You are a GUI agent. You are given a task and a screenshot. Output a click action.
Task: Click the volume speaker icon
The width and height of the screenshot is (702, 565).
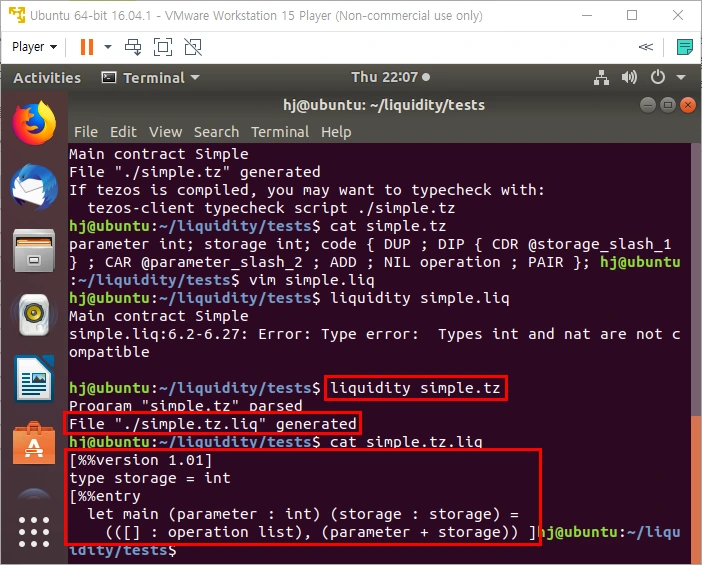click(629, 77)
